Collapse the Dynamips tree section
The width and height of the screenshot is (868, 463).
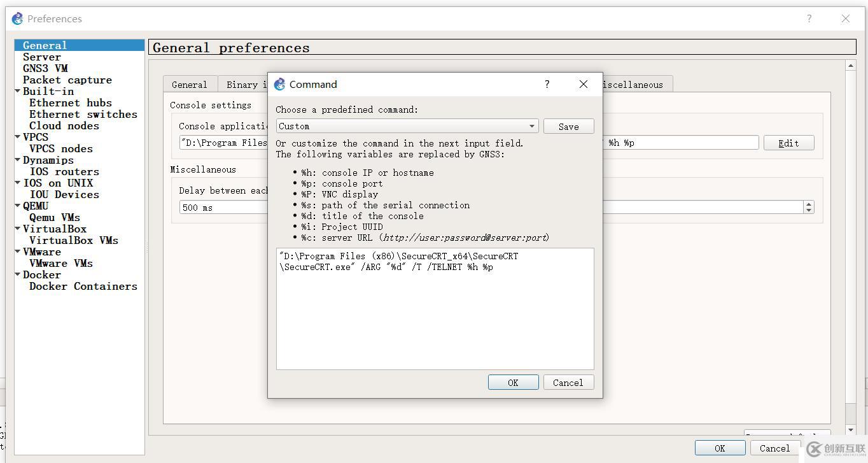coord(18,160)
